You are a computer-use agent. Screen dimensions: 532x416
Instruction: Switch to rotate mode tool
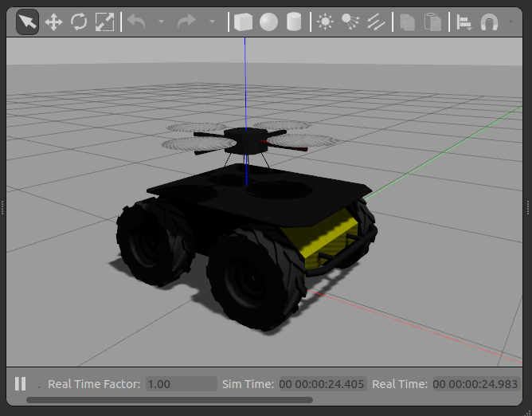coord(79,22)
